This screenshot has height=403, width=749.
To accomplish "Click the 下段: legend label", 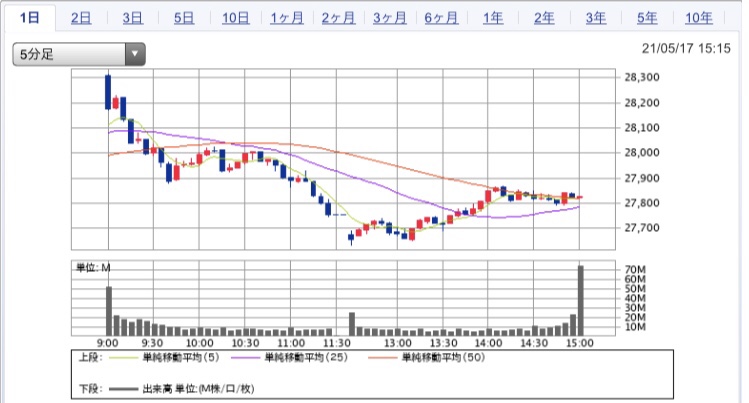I will coord(90,389).
